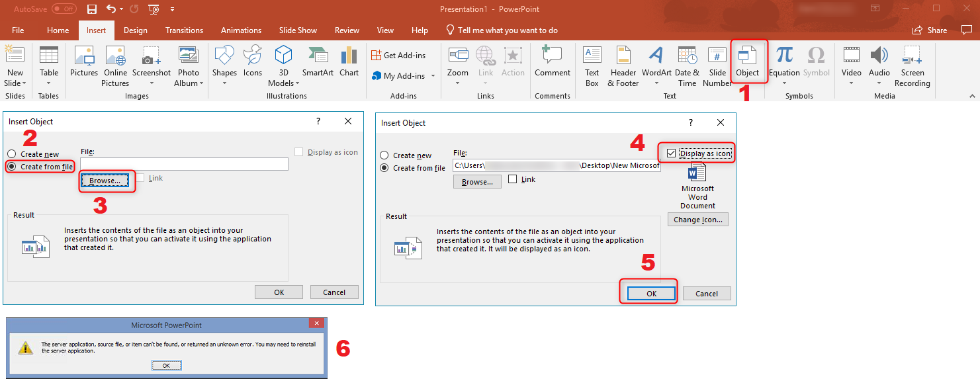Insert a Chart from the ribbon
The height and width of the screenshot is (381, 980).
pos(349,62)
